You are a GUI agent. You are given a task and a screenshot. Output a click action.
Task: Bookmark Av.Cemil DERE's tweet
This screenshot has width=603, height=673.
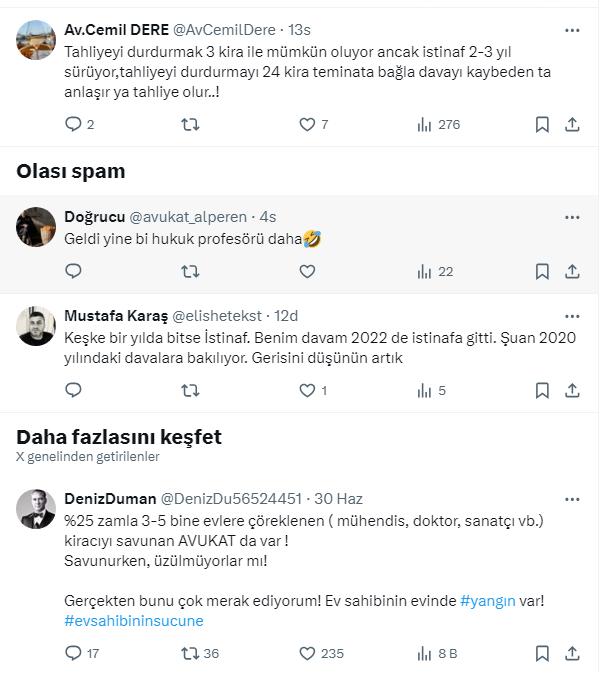542,125
